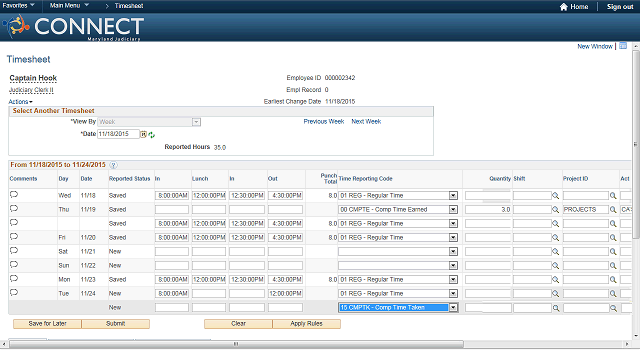
Task: Click the CONNECT Maryland Judiciary logo
Action: pos(73,27)
